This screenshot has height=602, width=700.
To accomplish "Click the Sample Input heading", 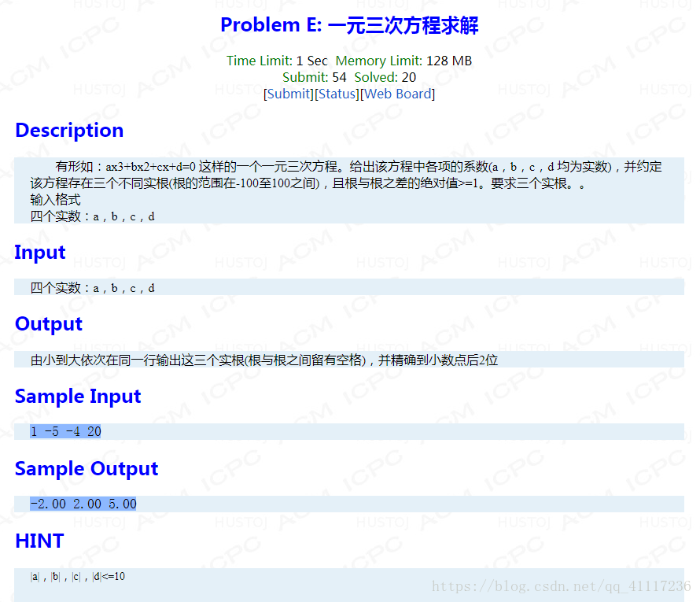I will pyautogui.click(x=78, y=397).
